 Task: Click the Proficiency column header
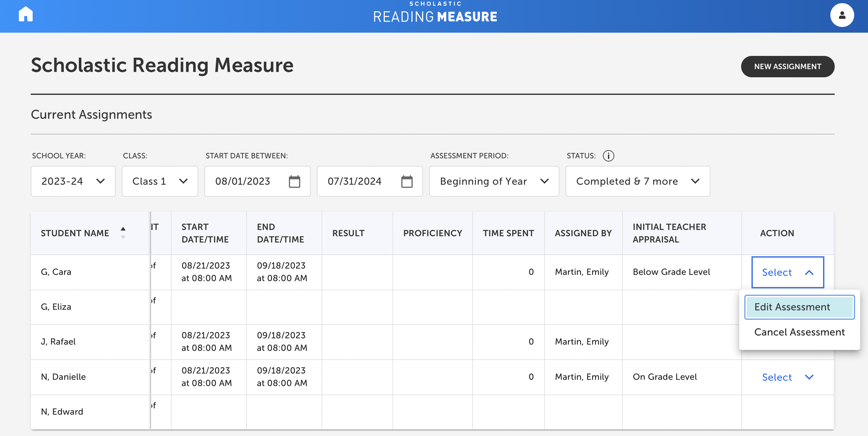click(x=433, y=233)
